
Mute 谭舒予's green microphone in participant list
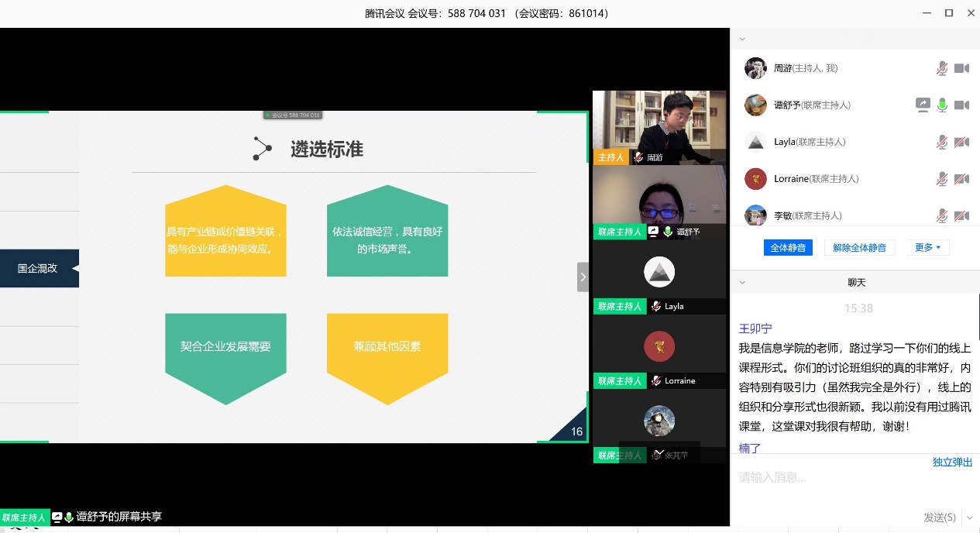pyautogui.click(x=942, y=105)
